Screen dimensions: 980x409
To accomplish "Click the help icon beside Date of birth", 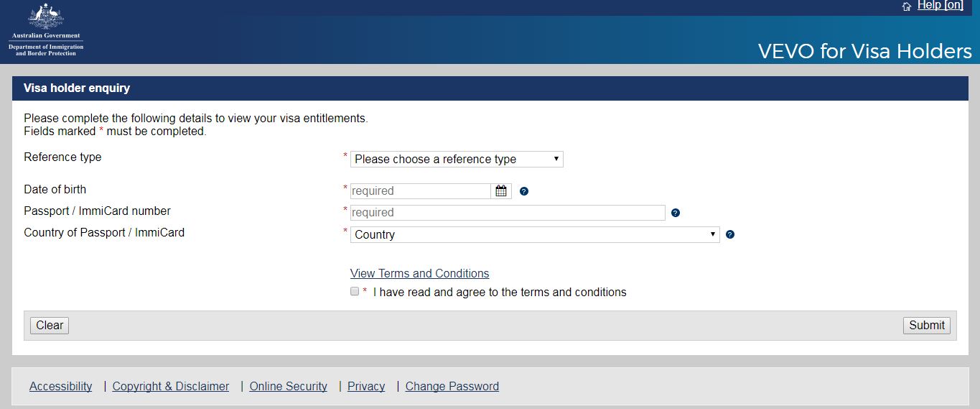I will click(x=524, y=191).
